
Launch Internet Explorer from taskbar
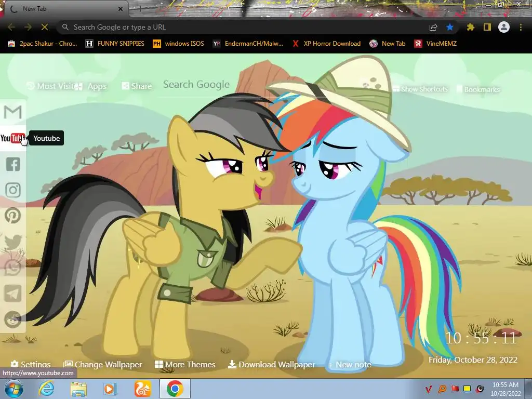click(x=46, y=389)
